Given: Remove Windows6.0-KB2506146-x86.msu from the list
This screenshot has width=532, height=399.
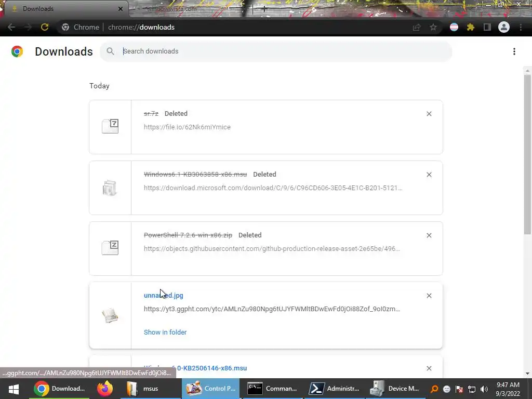Looking at the screenshot, I should [x=429, y=368].
